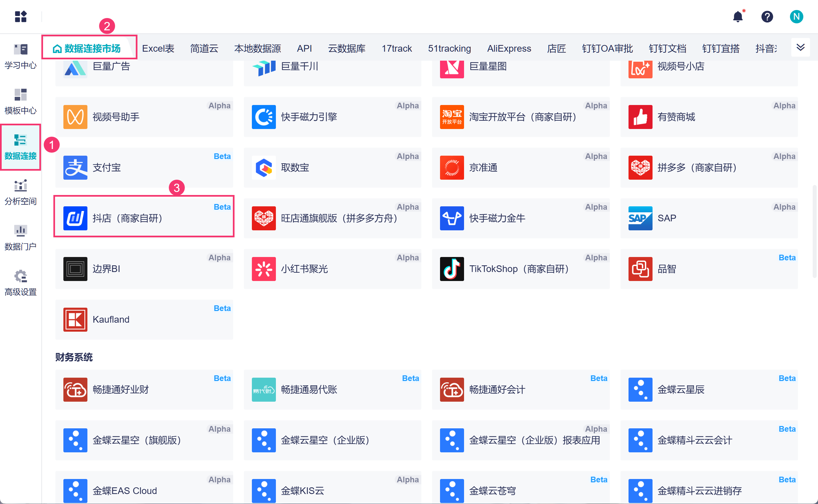Open the 视频号小店 connector card
Image resolution: width=818 pixels, height=504 pixels.
point(709,73)
